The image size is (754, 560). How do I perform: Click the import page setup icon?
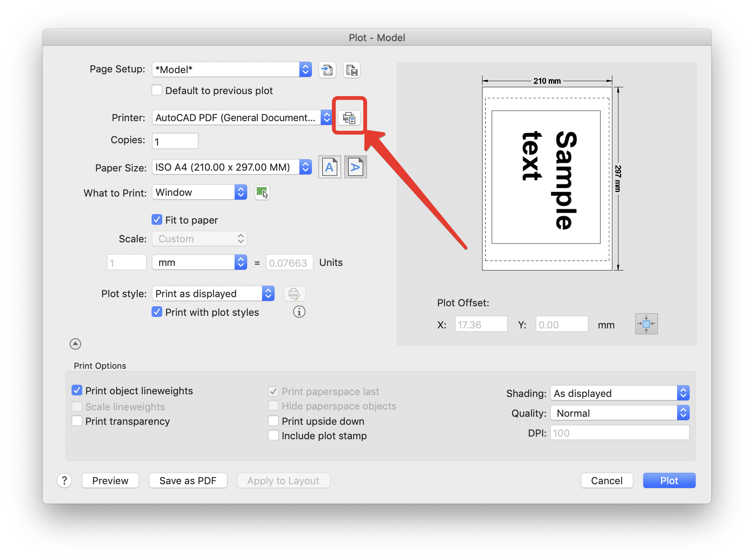[x=327, y=70]
